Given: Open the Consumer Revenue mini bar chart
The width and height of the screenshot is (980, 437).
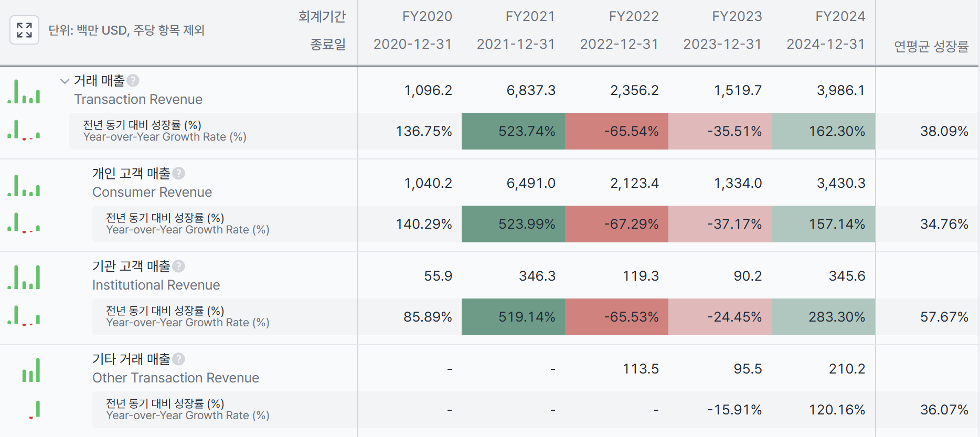Looking at the screenshot, I should [24, 185].
